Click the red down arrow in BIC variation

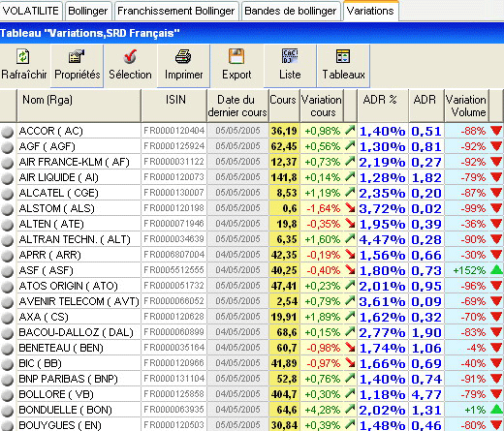pyautogui.click(x=350, y=363)
